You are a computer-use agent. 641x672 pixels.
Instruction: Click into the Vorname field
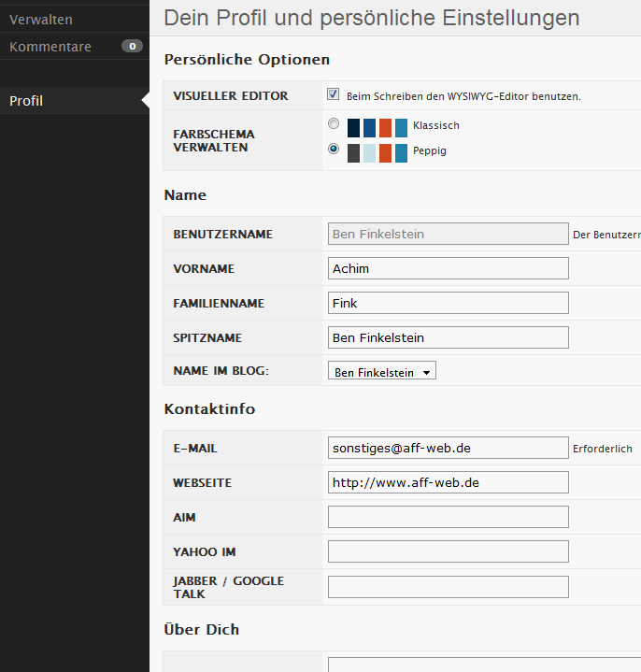[448, 268]
